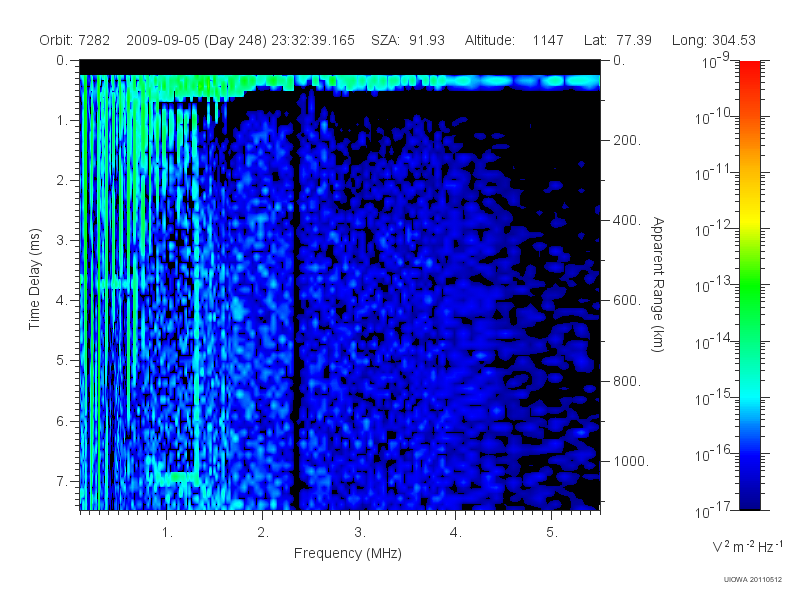This screenshot has width=800, height=600.
Task: Click the 'UIOWA 20110512' credit text
Action: [753, 579]
